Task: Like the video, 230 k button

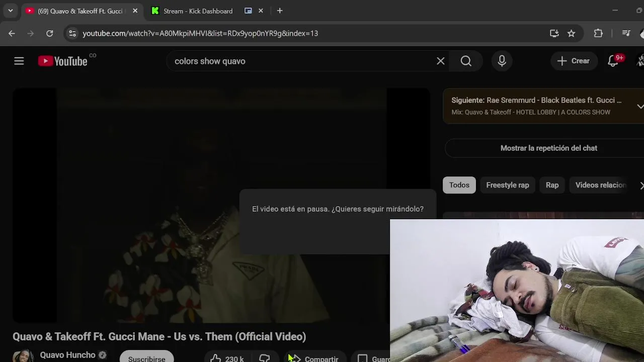Action: [227, 357]
